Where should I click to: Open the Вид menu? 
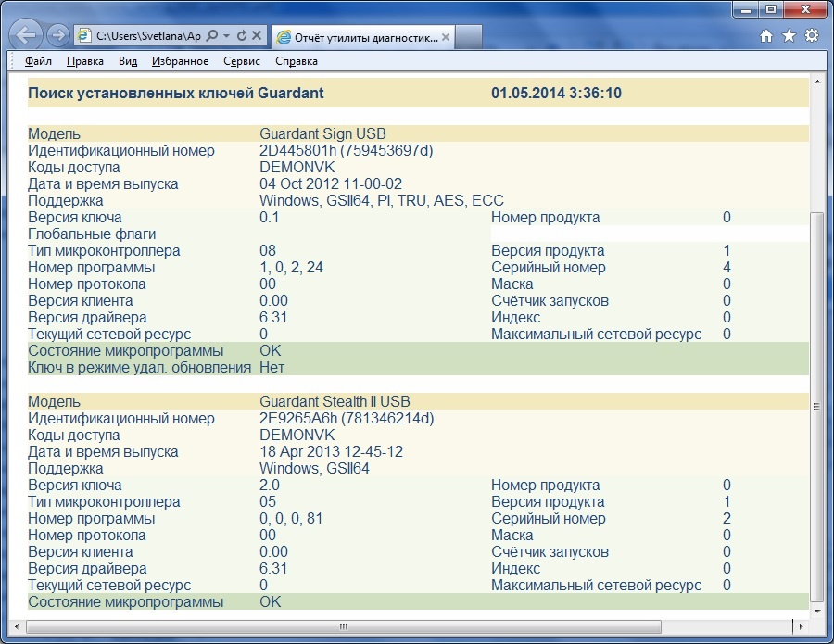[x=128, y=61]
